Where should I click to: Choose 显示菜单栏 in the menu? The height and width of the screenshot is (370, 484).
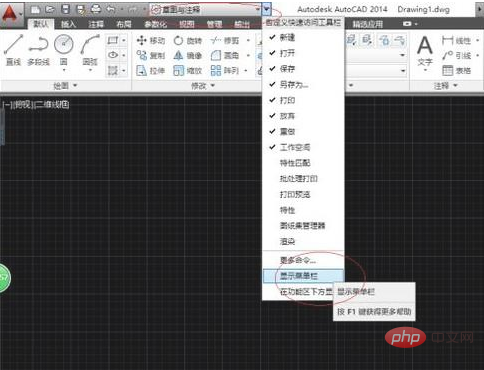click(303, 276)
